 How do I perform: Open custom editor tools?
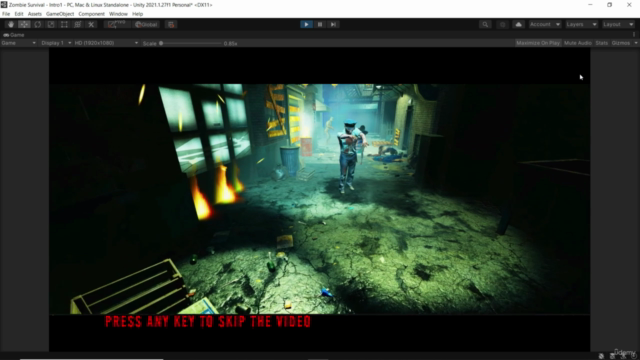(91, 24)
